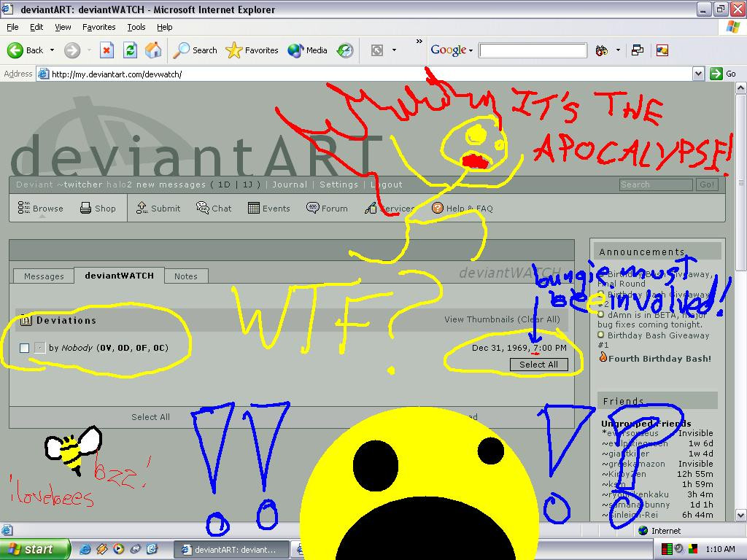Viewport: 747px width, 560px height.
Task: Click the Go! button beside site search
Action: [707, 184]
